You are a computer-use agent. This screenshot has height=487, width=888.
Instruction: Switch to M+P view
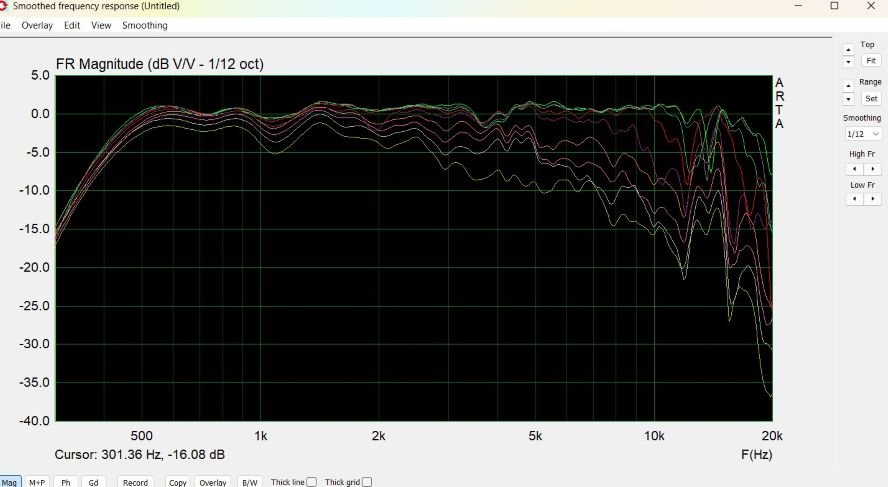click(37, 482)
